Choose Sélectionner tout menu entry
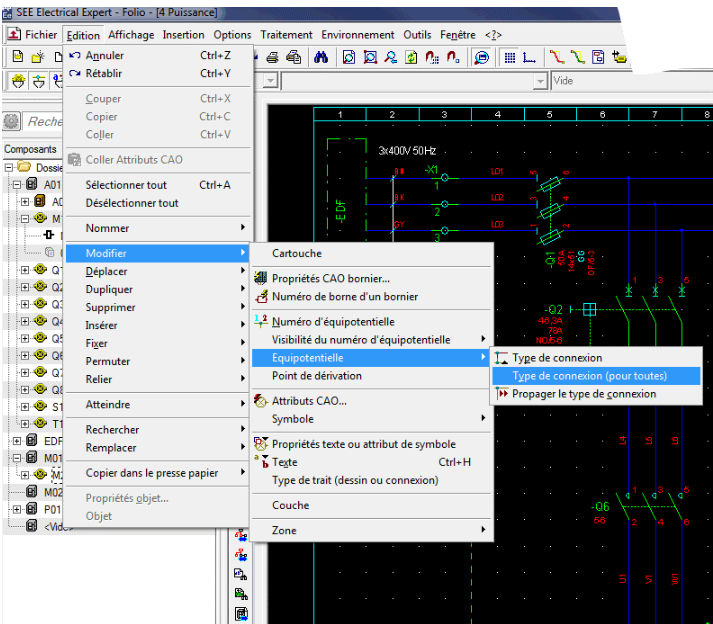 click(x=158, y=185)
